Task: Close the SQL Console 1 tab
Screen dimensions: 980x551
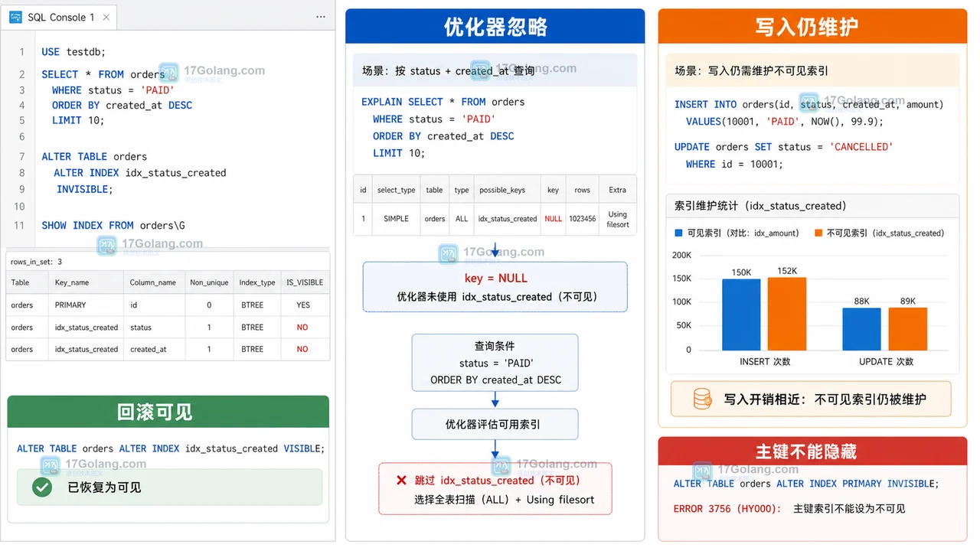Action: click(106, 17)
